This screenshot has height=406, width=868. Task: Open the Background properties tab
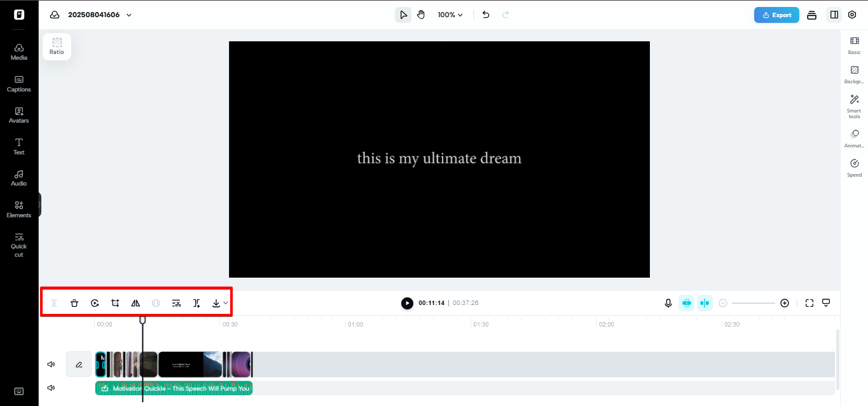(x=854, y=75)
